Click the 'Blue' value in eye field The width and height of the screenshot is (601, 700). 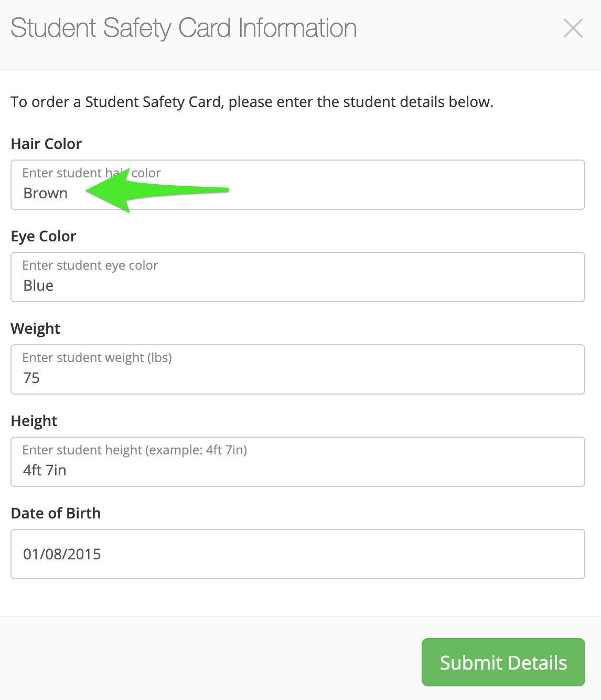(x=38, y=286)
